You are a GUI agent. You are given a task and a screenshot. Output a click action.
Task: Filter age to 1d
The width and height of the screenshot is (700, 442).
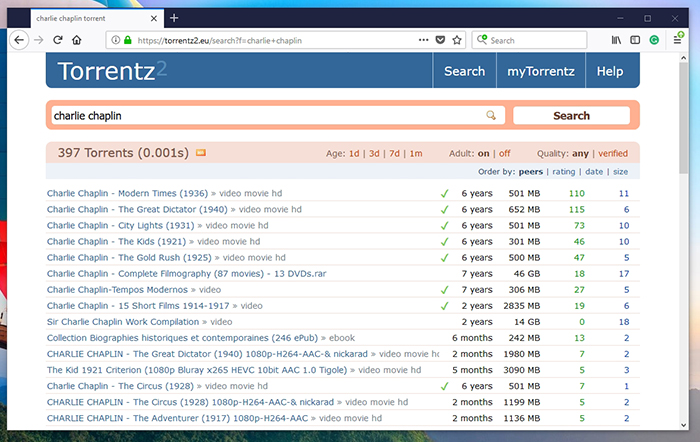tap(354, 154)
